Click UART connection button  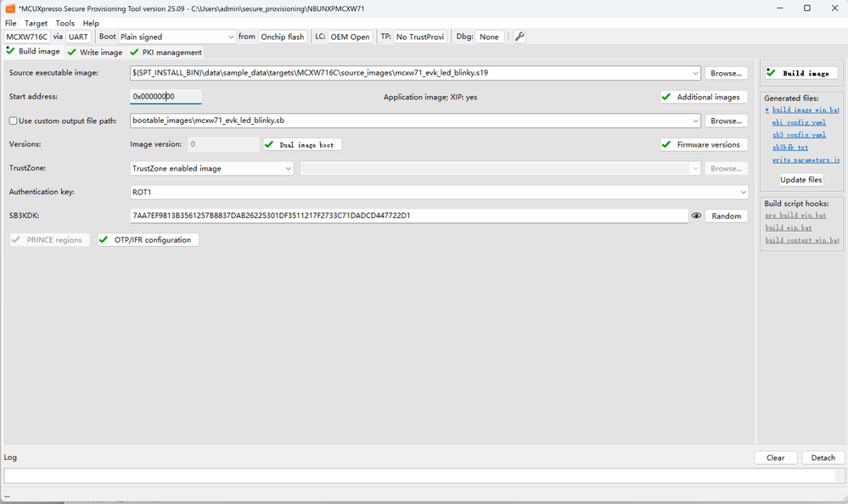click(x=78, y=36)
